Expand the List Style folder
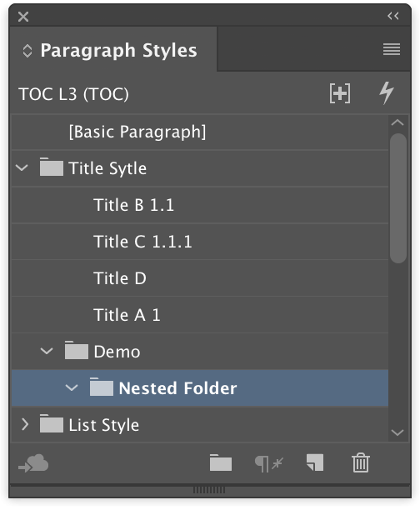The height and width of the screenshot is (510, 420). (25, 424)
